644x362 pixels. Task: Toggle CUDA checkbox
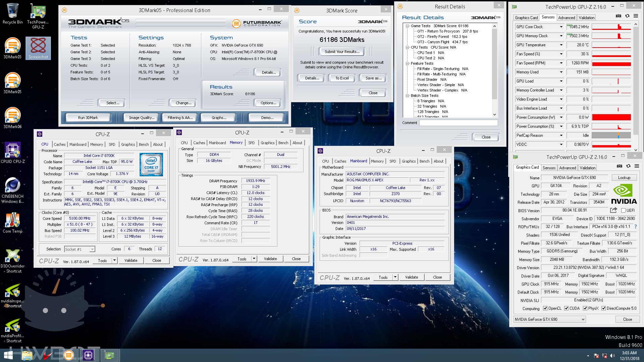567,308
